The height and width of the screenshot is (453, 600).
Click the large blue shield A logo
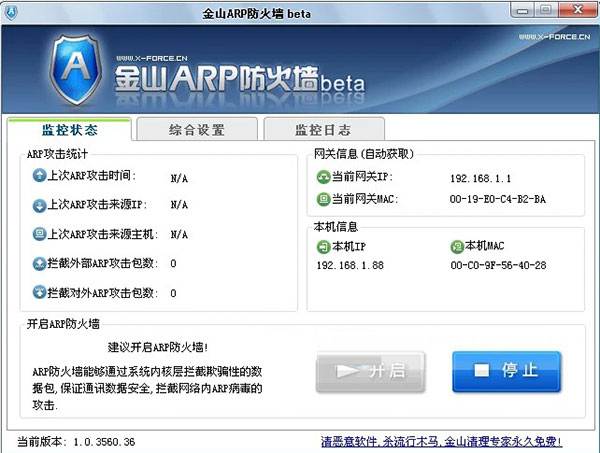(76, 69)
